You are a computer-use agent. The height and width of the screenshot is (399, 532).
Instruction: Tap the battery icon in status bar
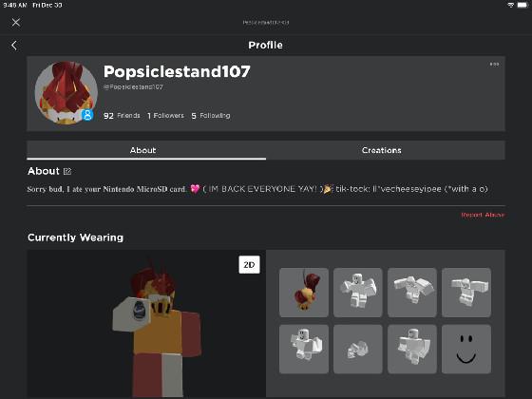click(x=522, y=5)
